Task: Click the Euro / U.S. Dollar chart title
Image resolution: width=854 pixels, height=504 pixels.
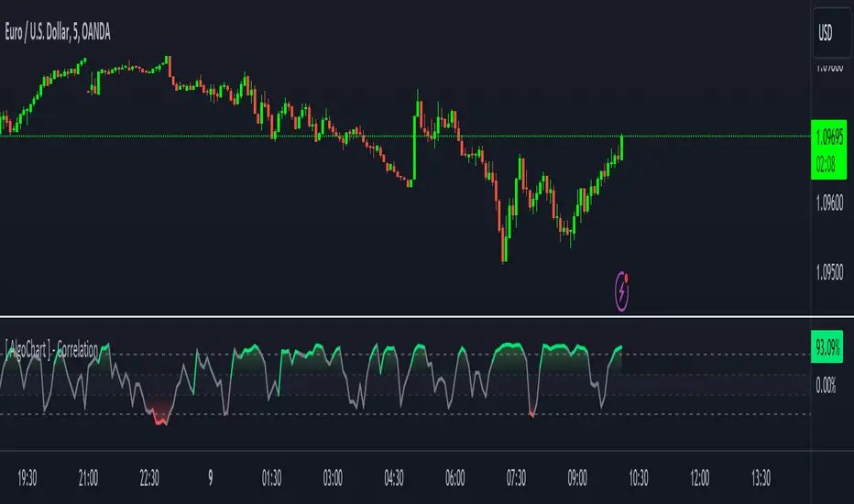Action: click(58, 33)
